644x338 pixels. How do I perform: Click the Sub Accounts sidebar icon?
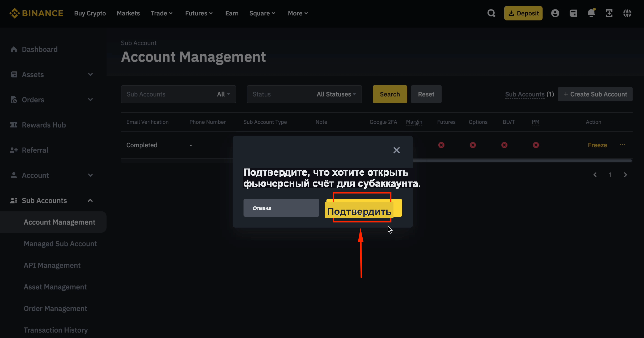(14, 201)
